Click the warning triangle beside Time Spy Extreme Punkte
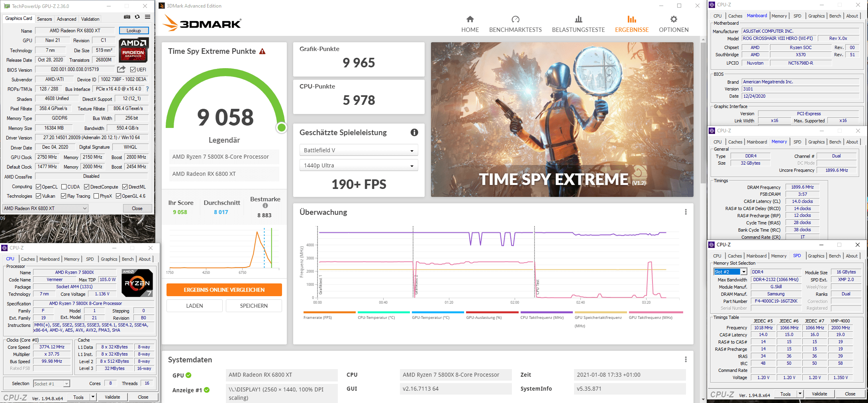The height and width of the screenshot is (403, 868). (x=263, y=51)
